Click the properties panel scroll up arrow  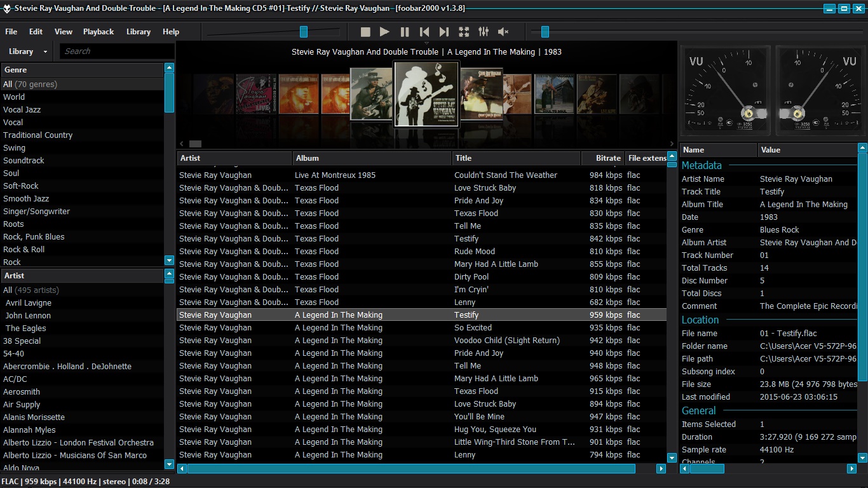click(x=862, y=149)
